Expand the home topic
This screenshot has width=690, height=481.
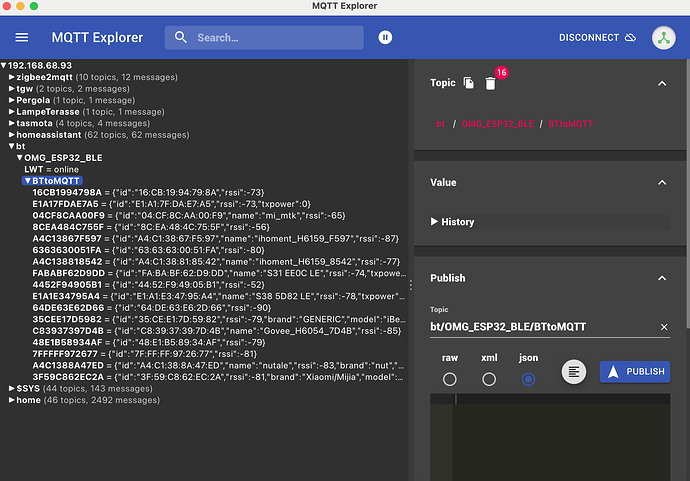[12, 400]
